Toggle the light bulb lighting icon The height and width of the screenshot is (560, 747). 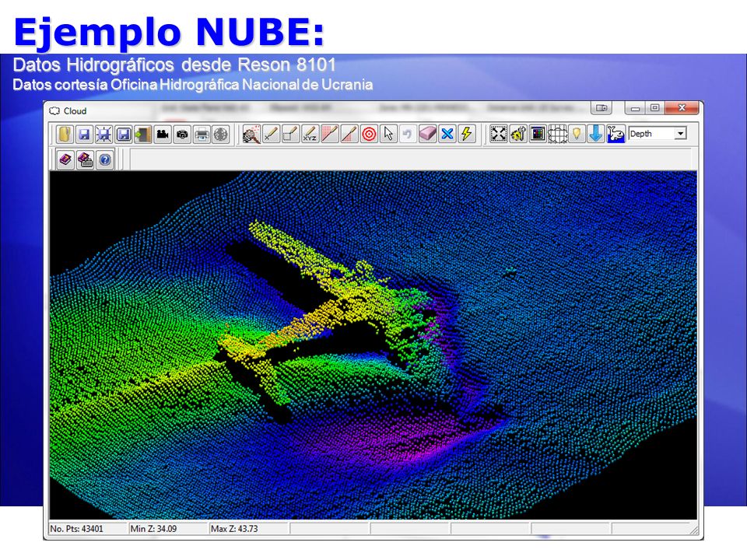click(x=577, y=135)
